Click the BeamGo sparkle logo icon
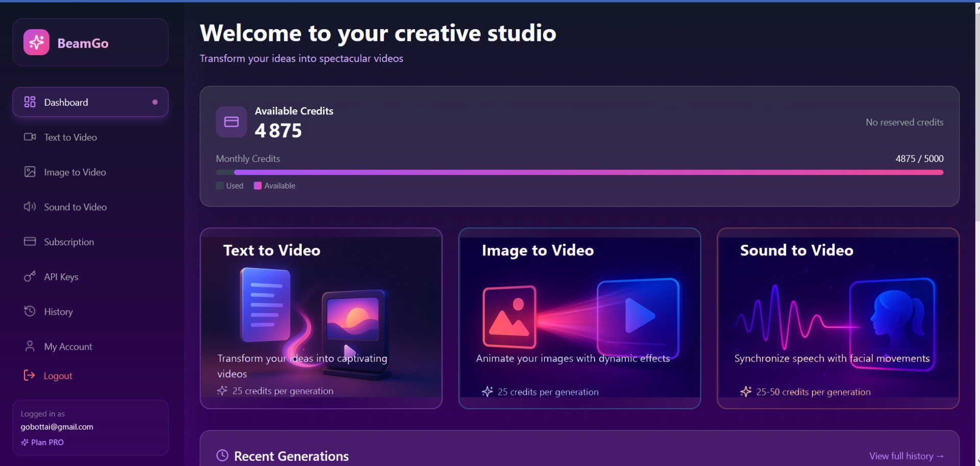The height and width of the screenshot is (466, 980). pos(36,42)
